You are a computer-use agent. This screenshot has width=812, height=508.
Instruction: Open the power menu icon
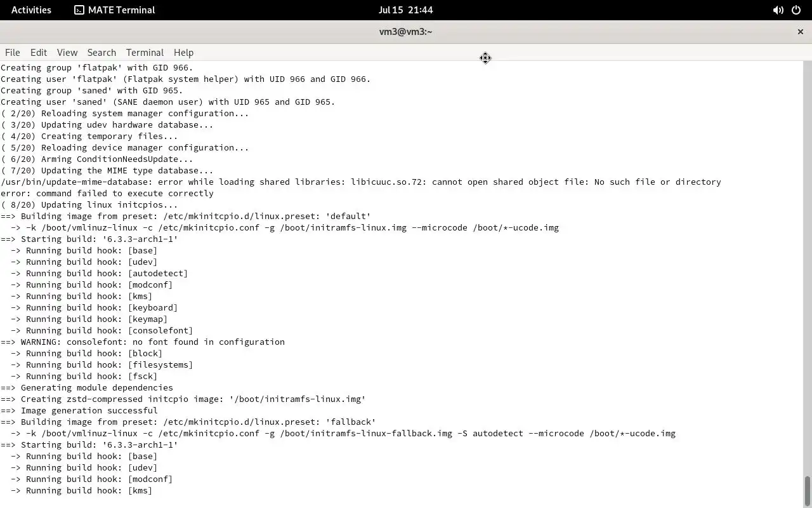click(796, 10)
